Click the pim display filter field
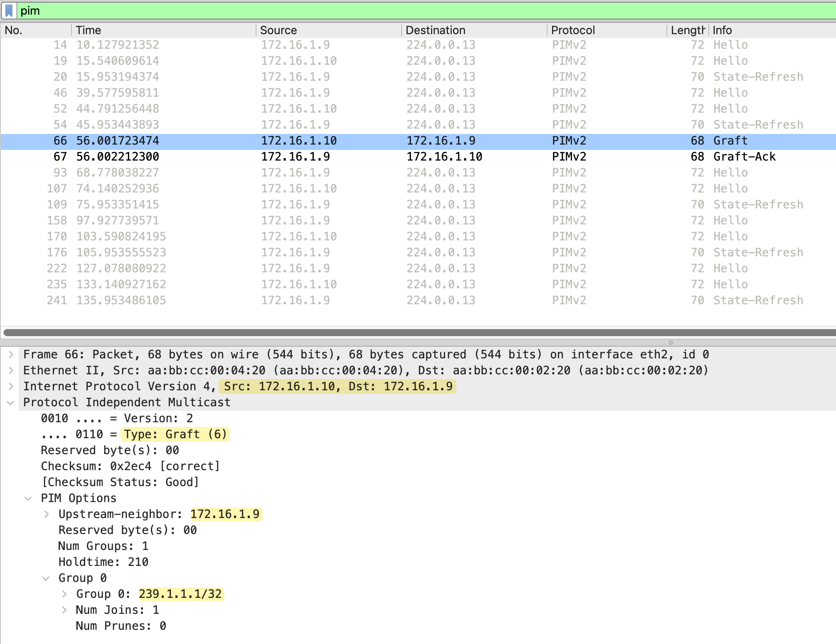The width and height of the screenshot is (836, 644). point(399,11)
